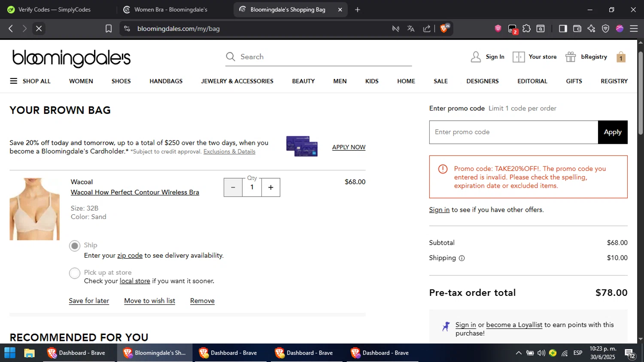Open the browser hamburger menu
Image resolution: width=644 pixels, height=362 pixels.
pyautogui.click(x=634, y=29)
